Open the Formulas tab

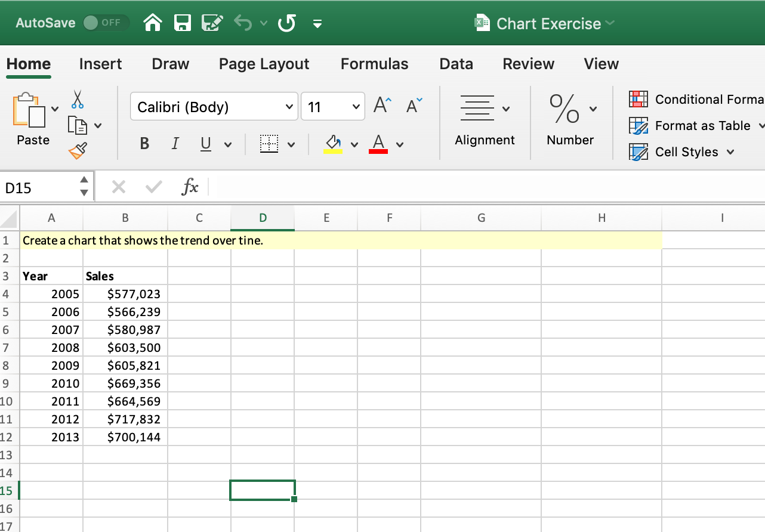[374, 64]
